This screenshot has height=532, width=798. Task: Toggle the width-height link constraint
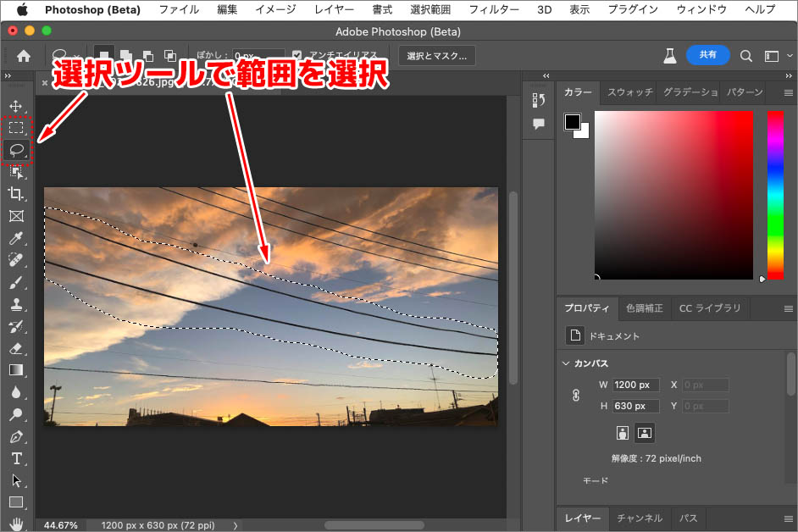pos(576,395)
